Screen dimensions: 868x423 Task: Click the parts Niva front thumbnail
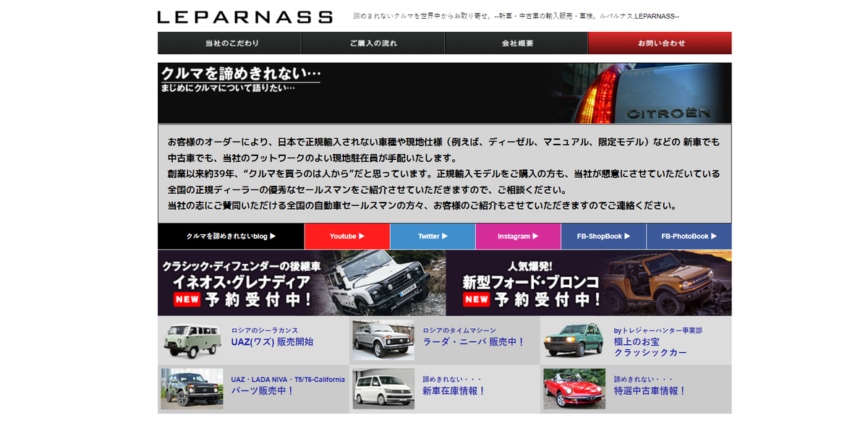(x=192, y=389)
